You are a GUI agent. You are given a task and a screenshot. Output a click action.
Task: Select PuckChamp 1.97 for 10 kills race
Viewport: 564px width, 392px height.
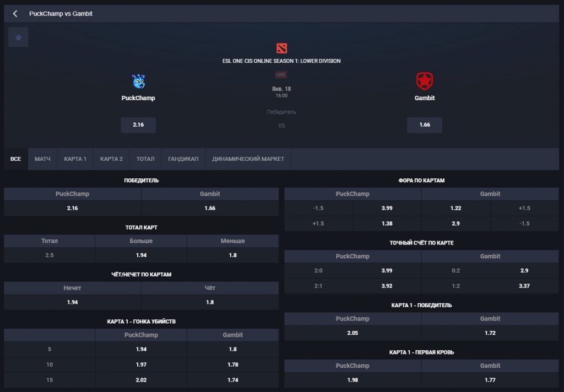click(x=141, y=364)
